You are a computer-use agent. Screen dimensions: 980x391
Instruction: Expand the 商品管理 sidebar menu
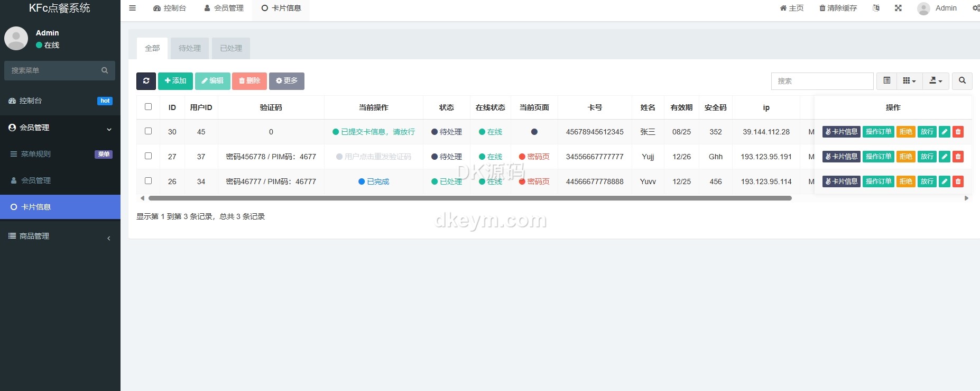[x=60, y=237]
